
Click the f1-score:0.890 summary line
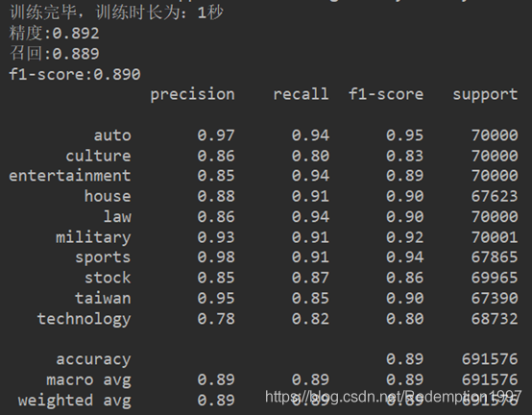pos(75,74)
